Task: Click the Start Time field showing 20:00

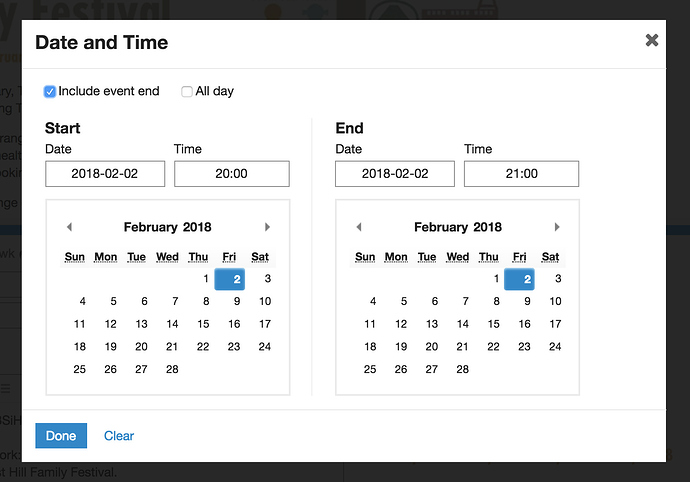Action: click(231, 174)
